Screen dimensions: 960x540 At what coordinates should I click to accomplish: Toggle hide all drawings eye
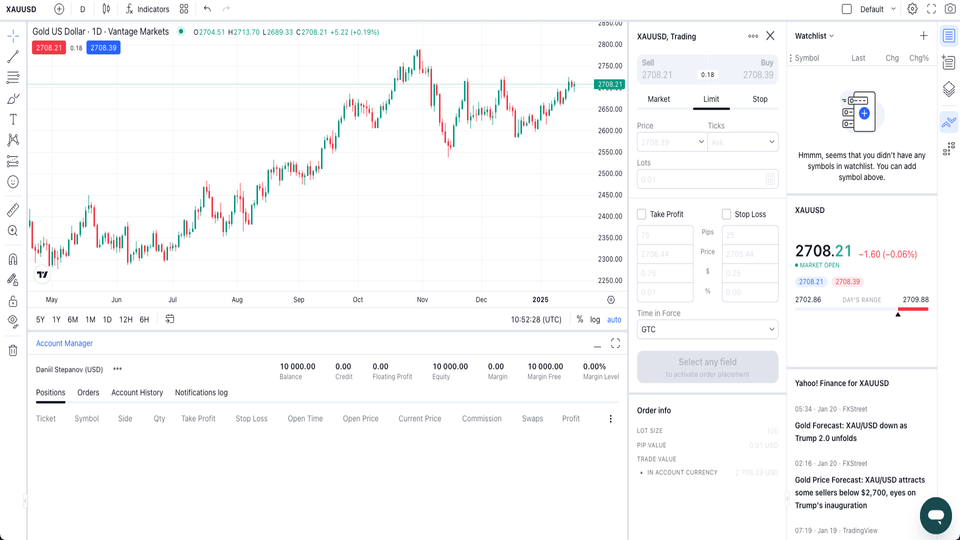[x=13, y=322]
